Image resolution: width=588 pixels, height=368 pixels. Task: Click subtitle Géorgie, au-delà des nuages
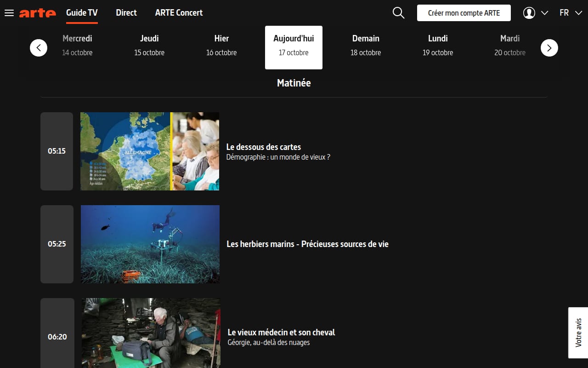click(269, 342)
